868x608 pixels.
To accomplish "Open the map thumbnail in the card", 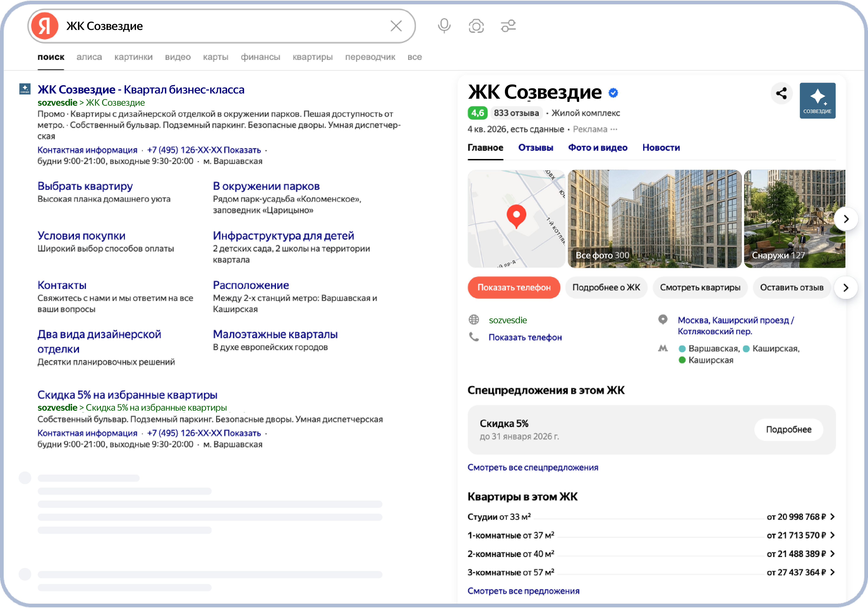I will tap(516, 219).
